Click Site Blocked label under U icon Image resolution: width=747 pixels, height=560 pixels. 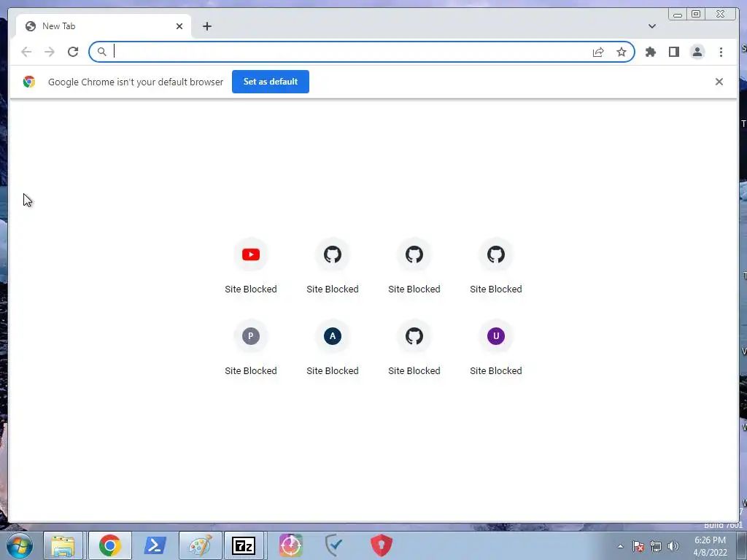pyautogui.click(x=496, y=370)
